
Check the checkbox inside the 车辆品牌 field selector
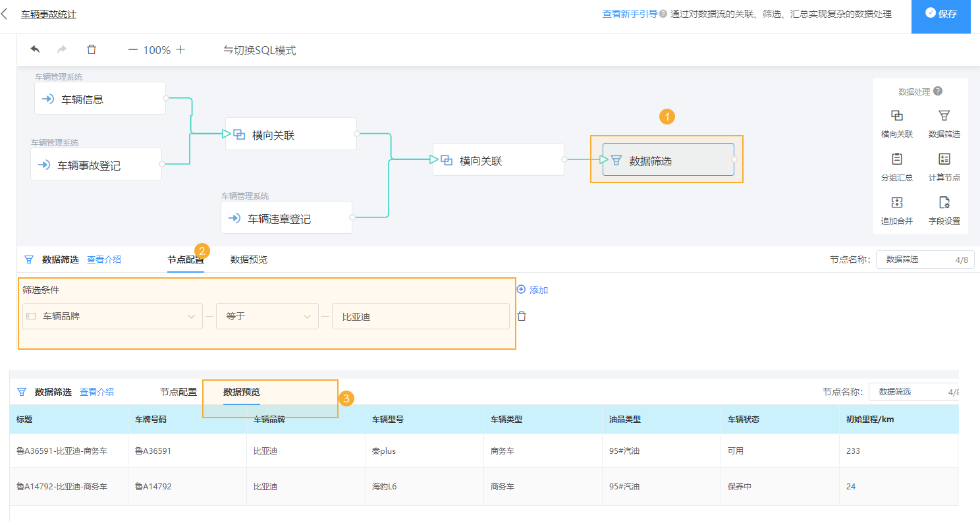(30, 316)
